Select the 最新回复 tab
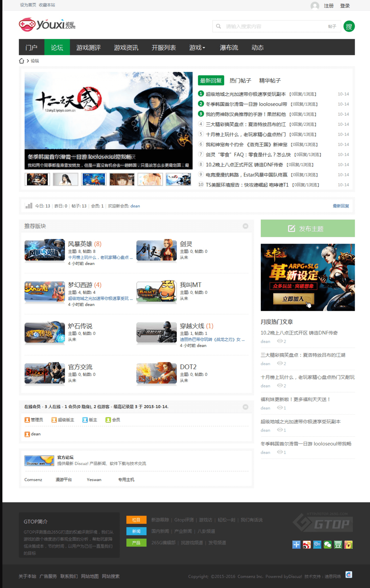The height and width of the screenshot is (588, 370). tap(211, 81)
